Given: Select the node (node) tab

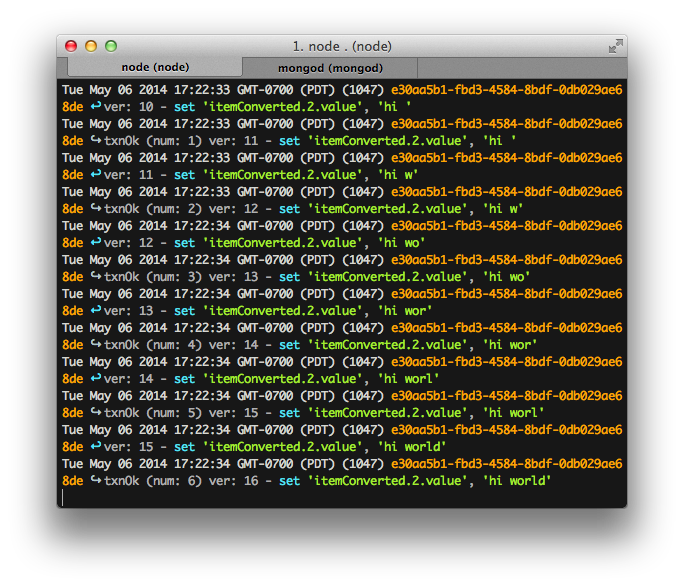Looking at the screenshot, I should coord(155,67).
